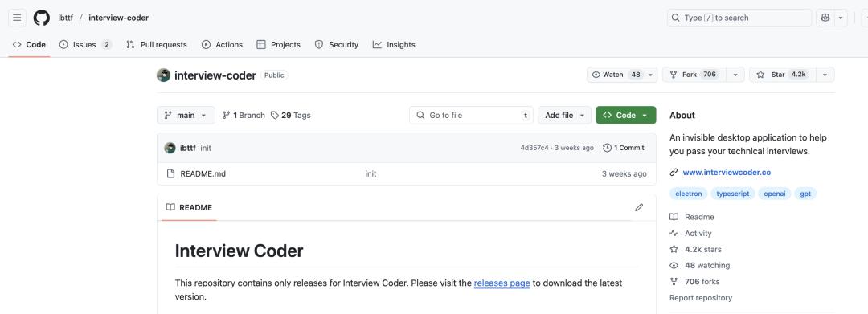
Task: Go to the GitHub homepage logo
Action: (42, 18)
